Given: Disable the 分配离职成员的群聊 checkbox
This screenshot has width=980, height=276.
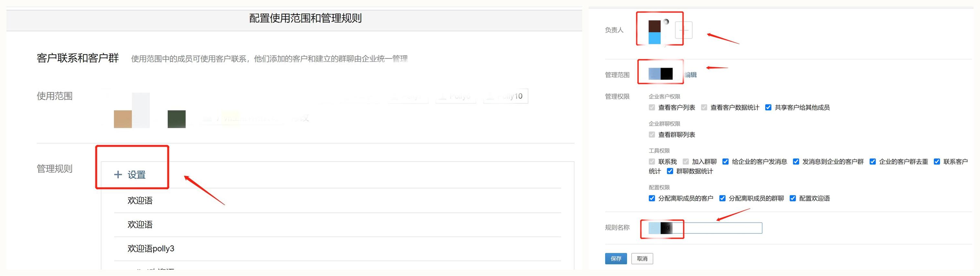Looking at the screenshot, I should pos(722,198).
